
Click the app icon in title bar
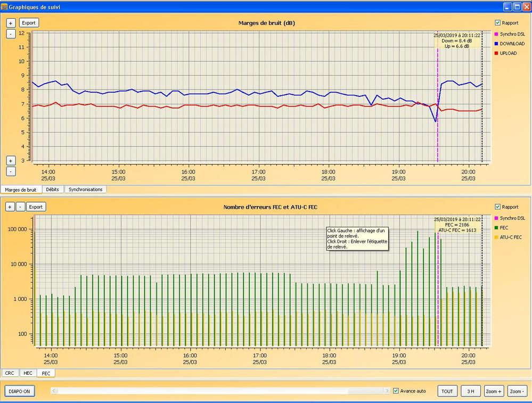point(4,7)
